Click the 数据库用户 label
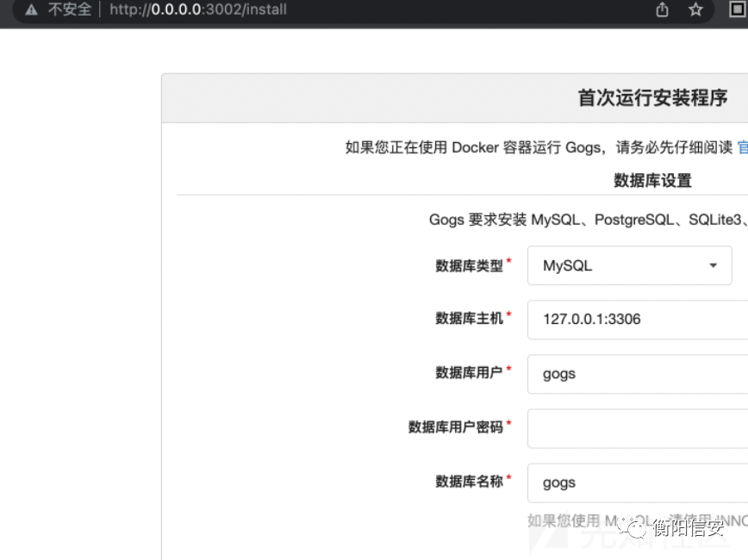The height and width of the screenshot is (560, 748). [x=470, y=372]
